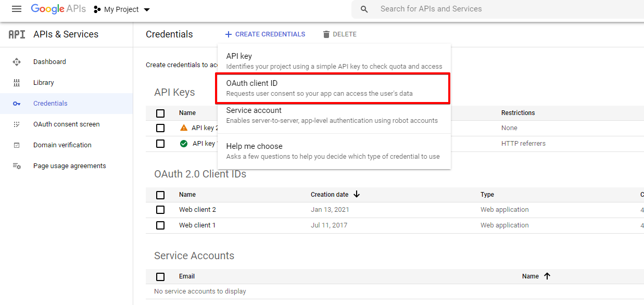Open OAuth consent screen page
644x305 pixels.
[x=66, y=124]
